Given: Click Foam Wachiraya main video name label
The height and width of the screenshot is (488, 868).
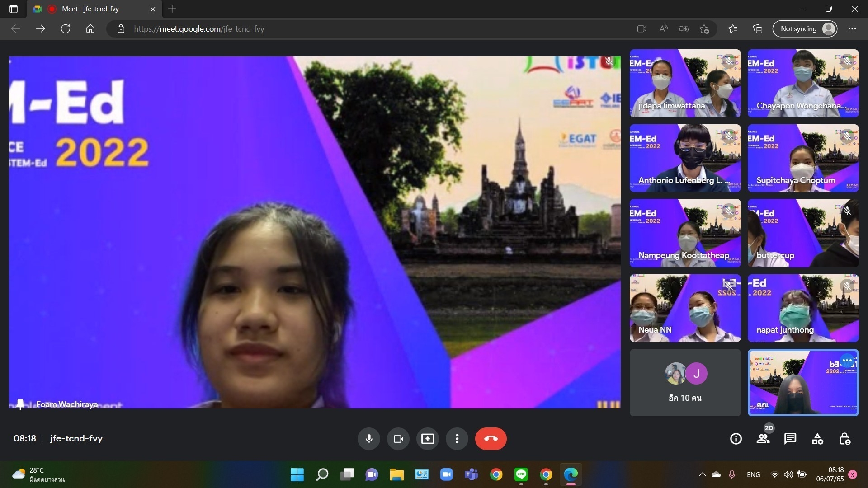Looking at the screenshot, I should click(67, 404).
